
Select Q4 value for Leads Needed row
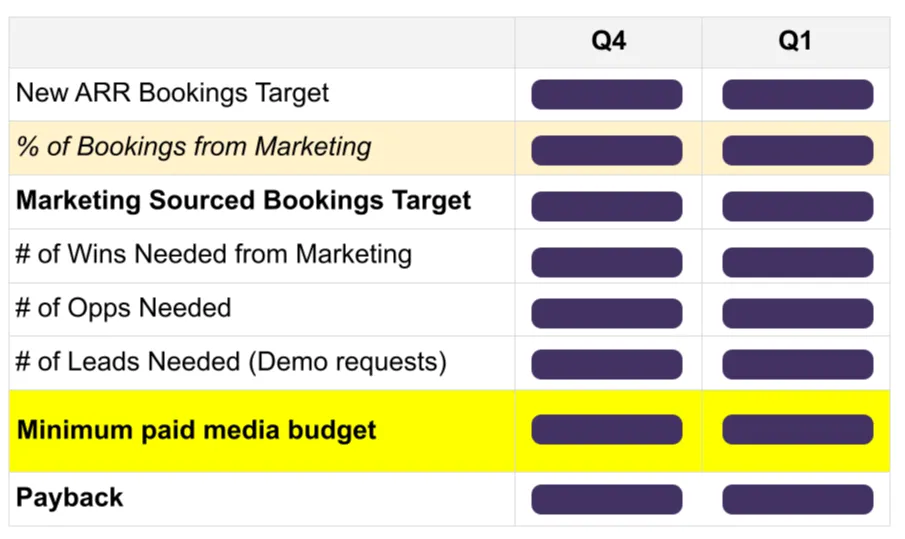pos(607,364)
